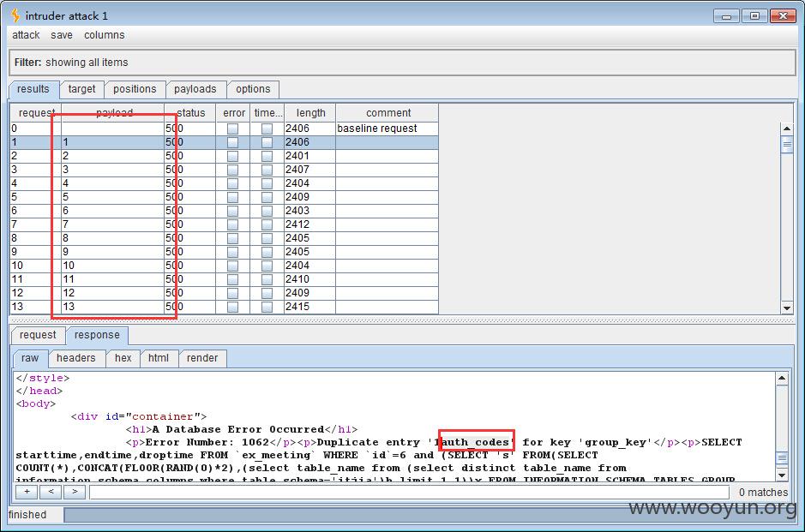Click the Filter showing all items bar
805x532 pixels.
[x=402, y=63]
